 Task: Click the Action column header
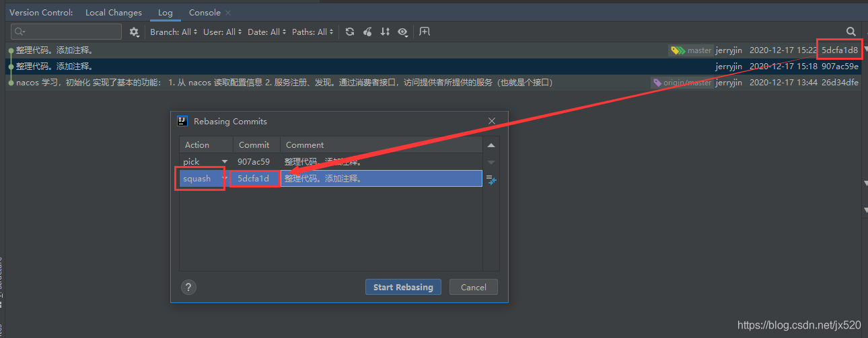click(x=207, y=145)
